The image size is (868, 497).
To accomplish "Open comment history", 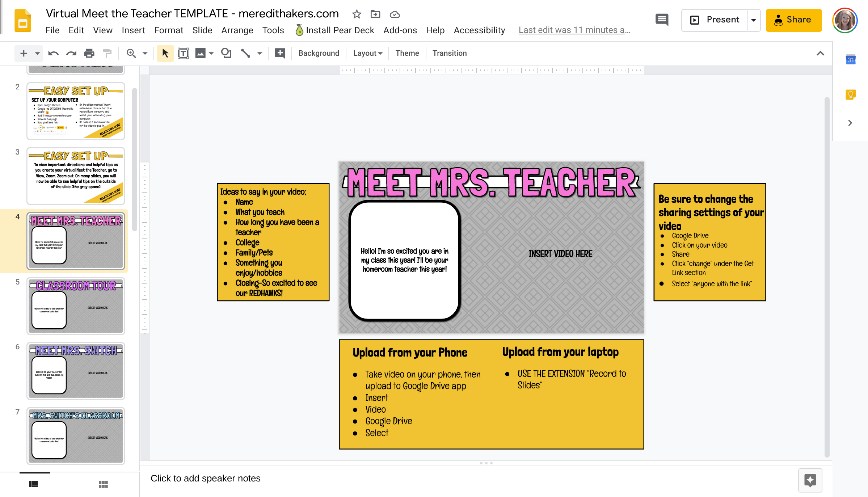I will click(x=662, y=20).
